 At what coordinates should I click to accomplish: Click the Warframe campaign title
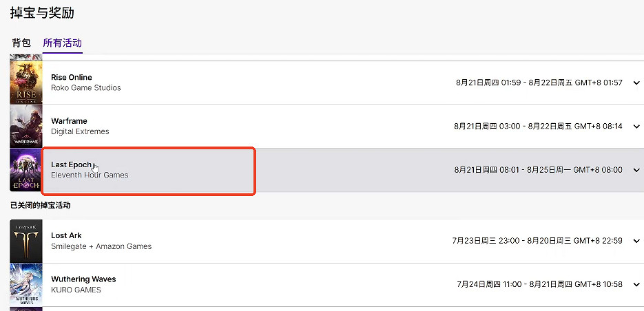click(x=69, y=121)
